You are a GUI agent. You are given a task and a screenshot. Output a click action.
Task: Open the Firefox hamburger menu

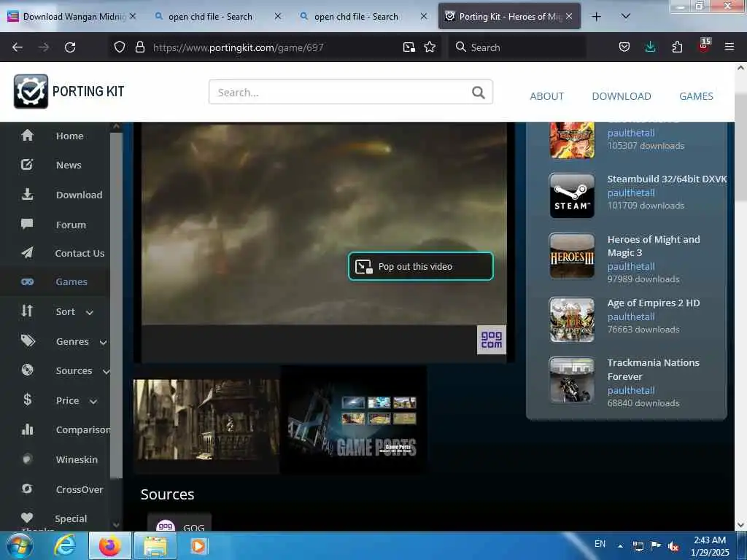(x=729, y=47)
